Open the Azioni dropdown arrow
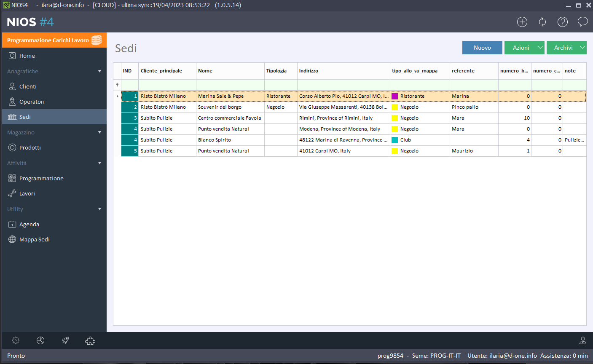 pyautogui.click(x=540, y=48)
